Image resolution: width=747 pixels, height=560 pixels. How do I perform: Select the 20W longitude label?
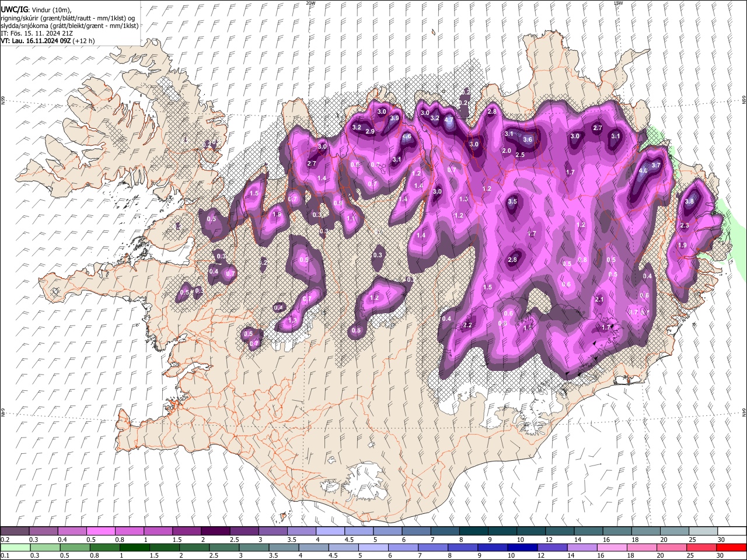[x=310, y=3]
